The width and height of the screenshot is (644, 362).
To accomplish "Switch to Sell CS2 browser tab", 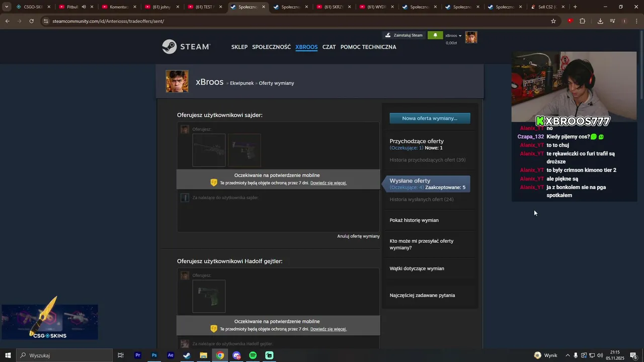I will (548, 7).
